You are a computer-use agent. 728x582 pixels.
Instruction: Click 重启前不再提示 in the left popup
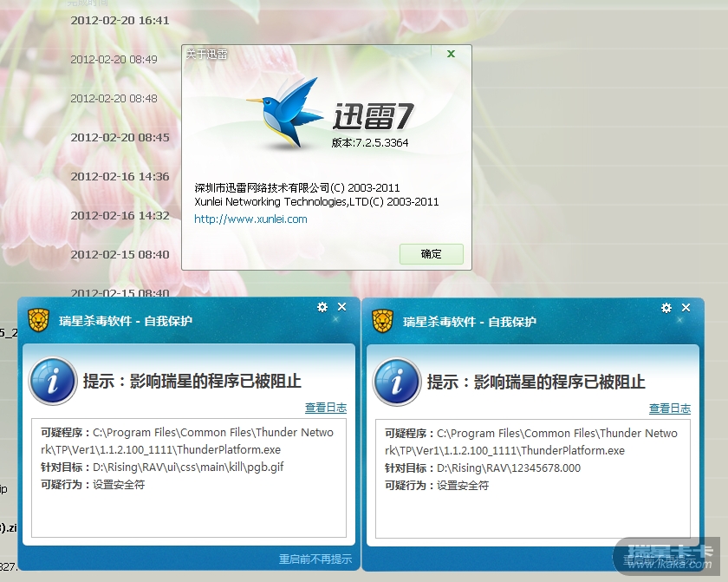(315, 559)
